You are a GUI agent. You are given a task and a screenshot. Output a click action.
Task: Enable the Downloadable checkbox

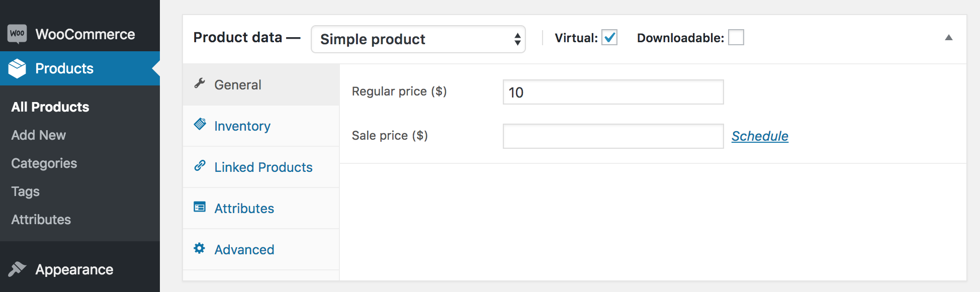pyautogui.click(x=736, y=38)
